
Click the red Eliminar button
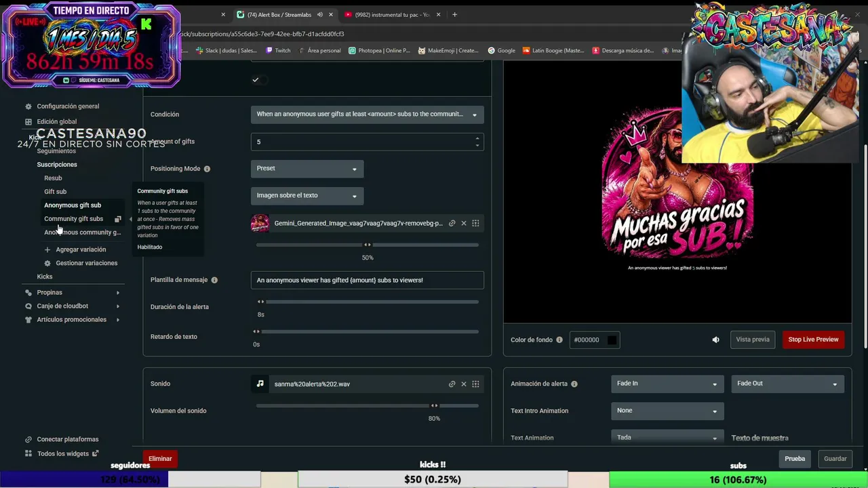pyautogui.click(x=160, y=459)
